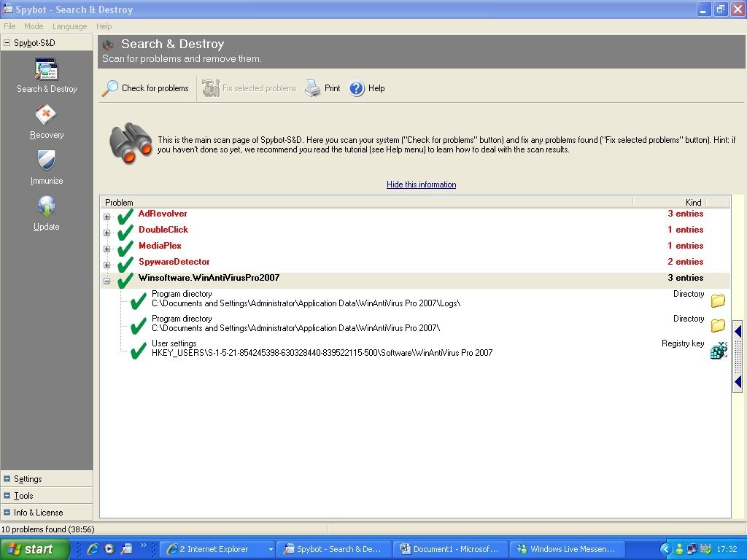Click the Kind column header
This screenshot has height=560, width=747.
(x=670, y=203)
